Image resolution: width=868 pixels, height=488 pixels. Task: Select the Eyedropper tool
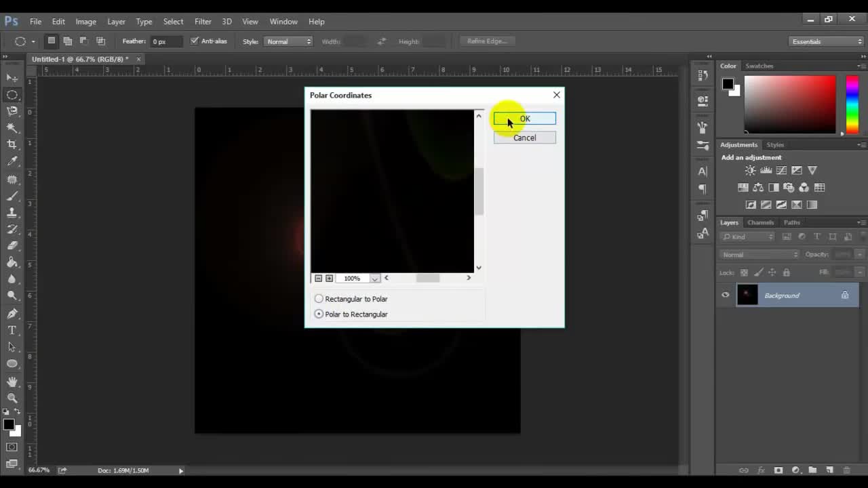[12, 161]
